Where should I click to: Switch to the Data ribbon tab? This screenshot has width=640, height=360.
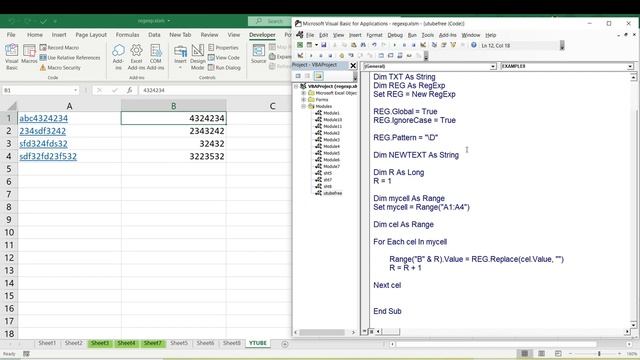[x=154, y=35]
